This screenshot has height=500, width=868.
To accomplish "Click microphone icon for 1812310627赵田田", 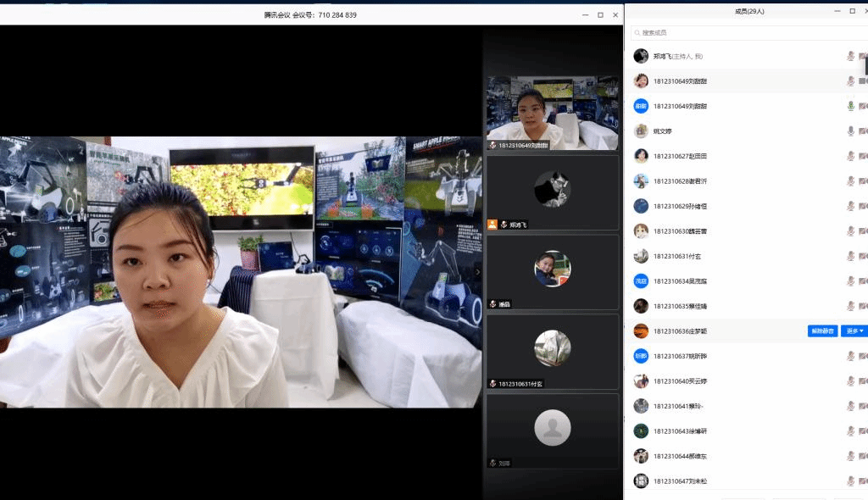I will coord(850,156).
